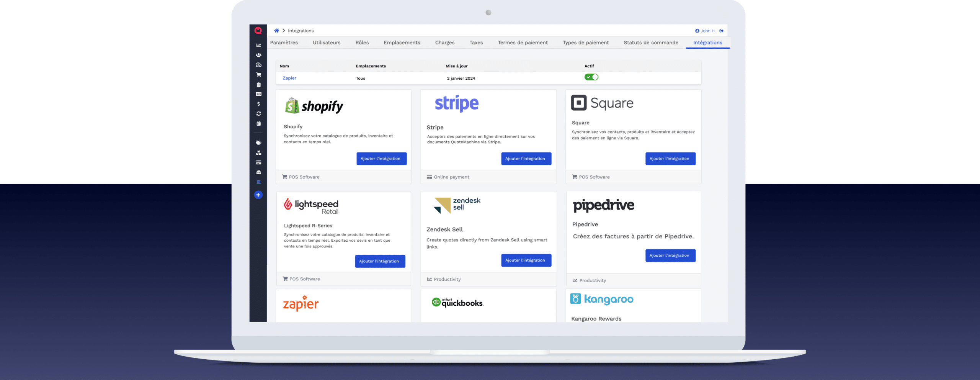Open the price tags icon in sidebar
This screenshot has height=380, width=980.
point(258,143)
